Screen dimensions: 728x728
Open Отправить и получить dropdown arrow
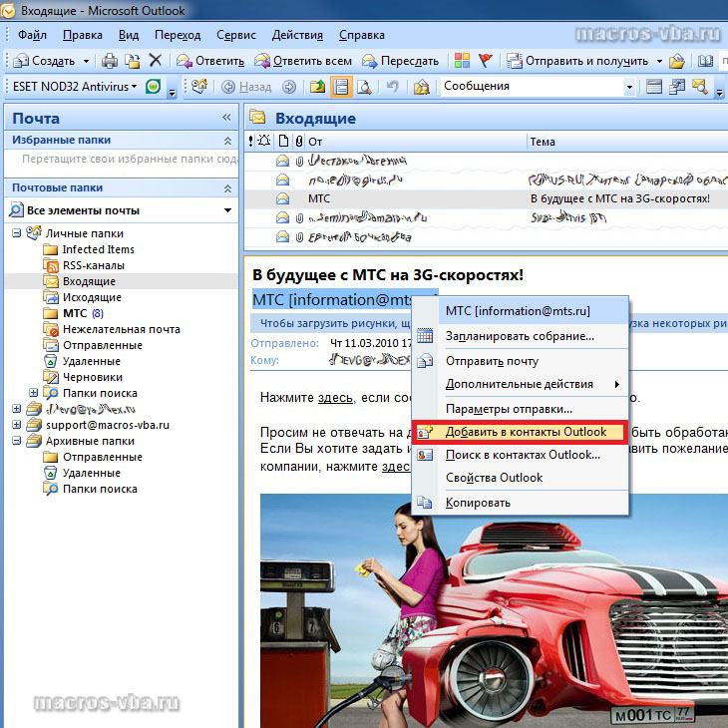pyautogui.click(x=659, y=61)
